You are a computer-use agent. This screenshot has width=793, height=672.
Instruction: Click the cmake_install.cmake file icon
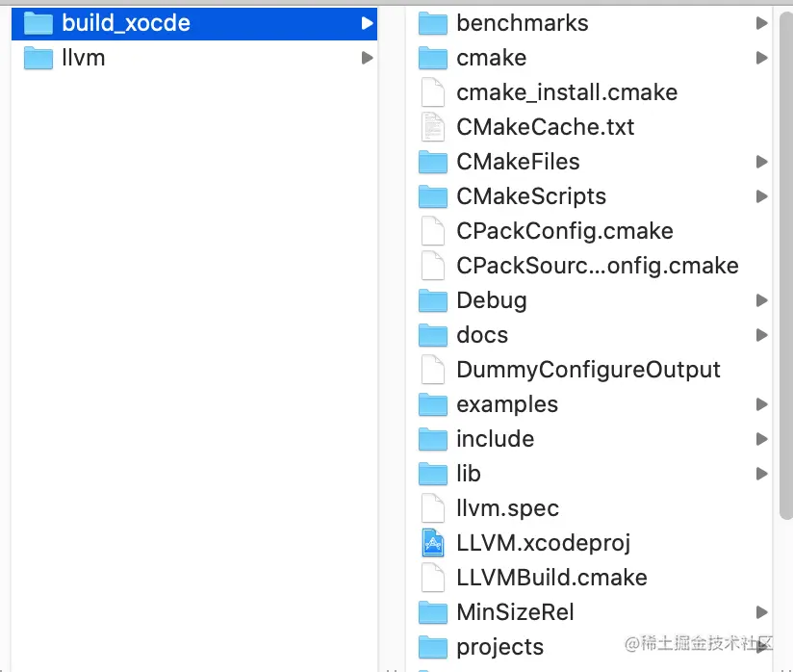tap(433, 92)
